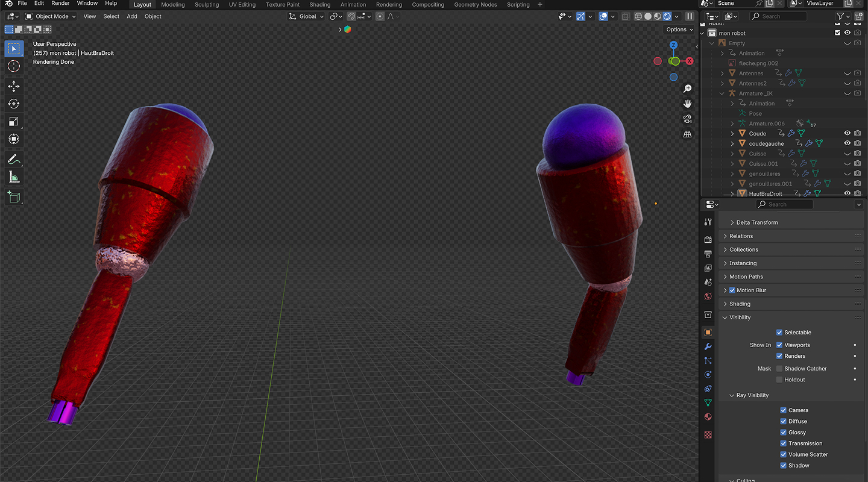Toggle the camera view icon

(687, 119)
